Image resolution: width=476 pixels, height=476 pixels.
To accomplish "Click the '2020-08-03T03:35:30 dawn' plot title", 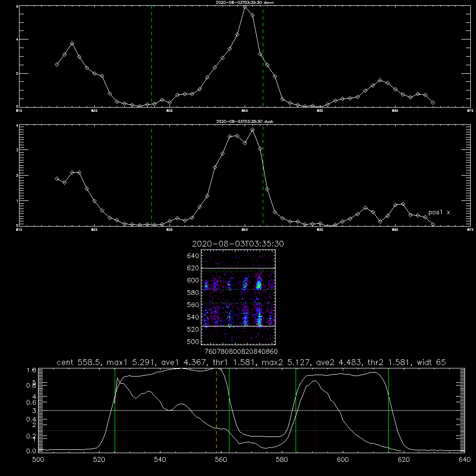I will [x=245, y=2].
